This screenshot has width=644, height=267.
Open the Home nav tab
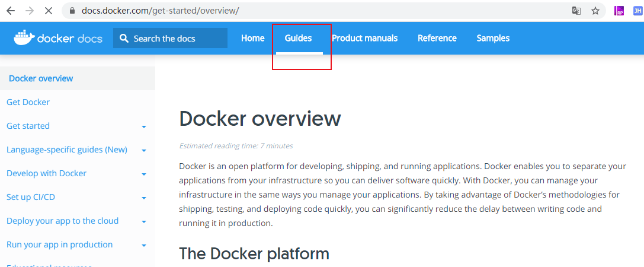pyautogui.click(x=252, y=38)
